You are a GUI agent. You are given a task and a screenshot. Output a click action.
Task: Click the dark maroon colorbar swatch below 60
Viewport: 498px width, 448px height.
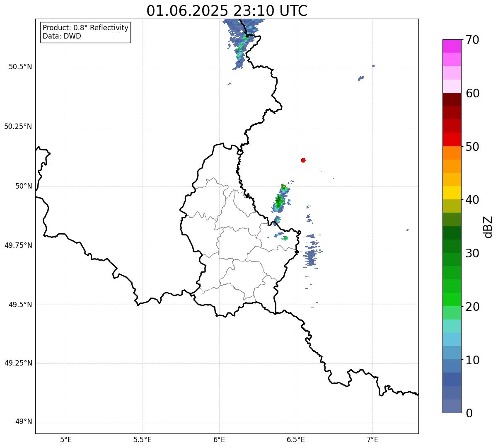coord(452,99)
